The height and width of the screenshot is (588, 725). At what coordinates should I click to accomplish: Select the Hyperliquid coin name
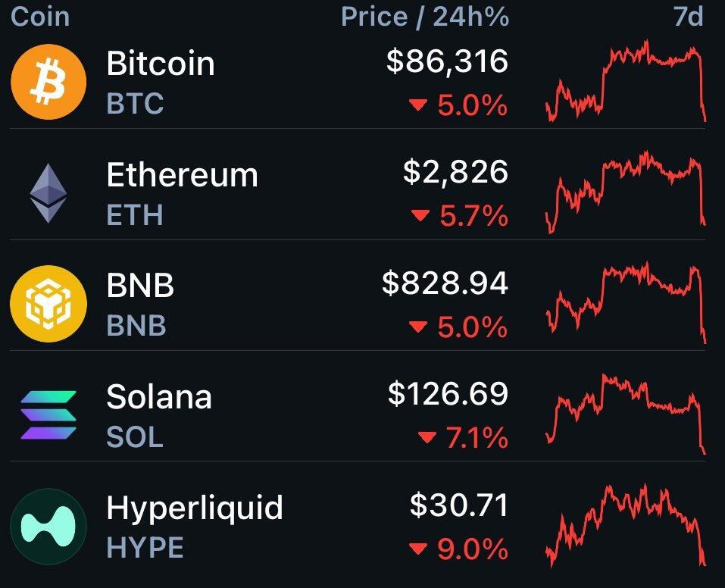(195, 508)
